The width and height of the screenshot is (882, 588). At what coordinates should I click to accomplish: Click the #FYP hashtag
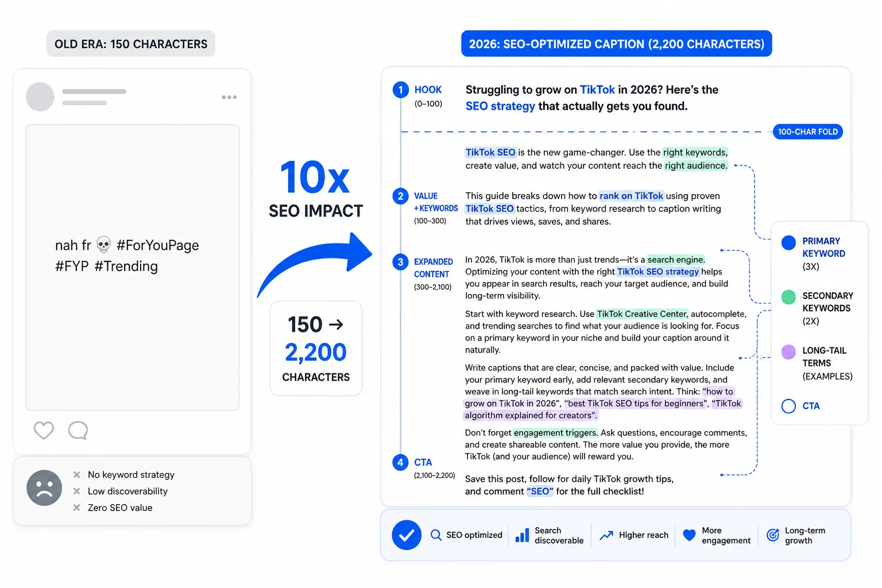click(72, 266)
